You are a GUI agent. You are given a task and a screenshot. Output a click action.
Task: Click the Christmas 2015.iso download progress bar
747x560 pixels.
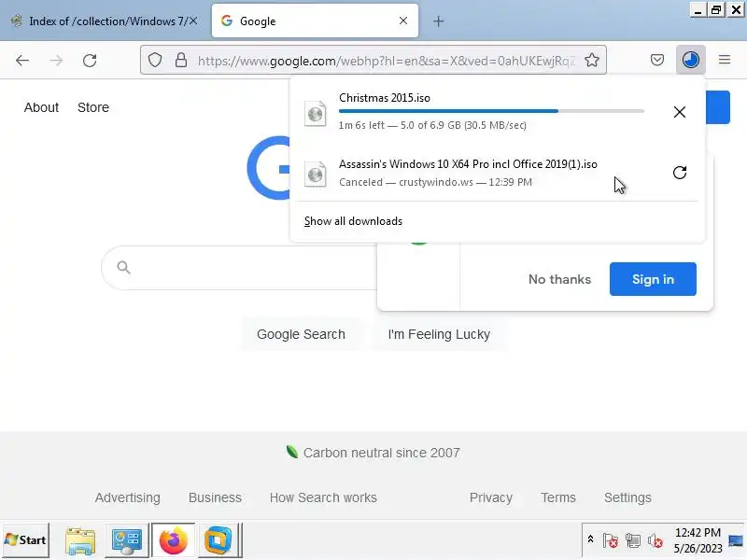pos(491,111)
